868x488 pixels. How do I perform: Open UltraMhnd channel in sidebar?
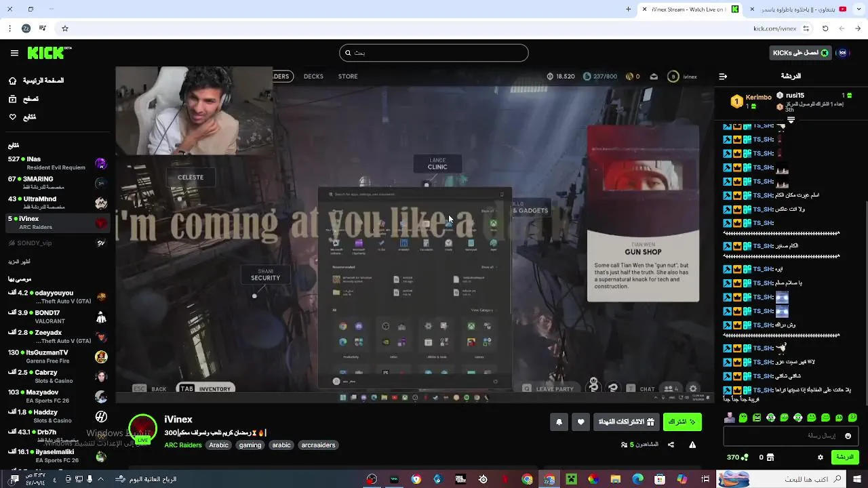pyautogui.click(x=57, y=203)
